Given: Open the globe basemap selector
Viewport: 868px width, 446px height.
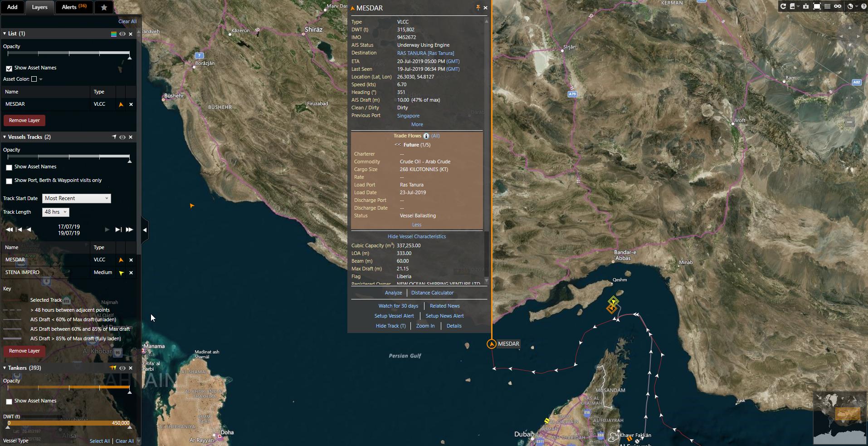Looking at the screenshot, I should pos(850,6).
